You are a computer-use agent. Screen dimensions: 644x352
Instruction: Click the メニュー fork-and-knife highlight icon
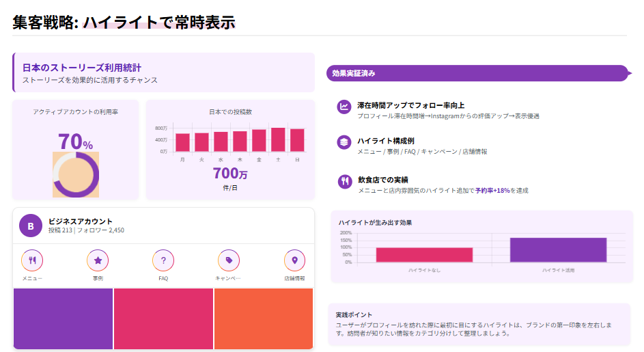pos(32,260)
